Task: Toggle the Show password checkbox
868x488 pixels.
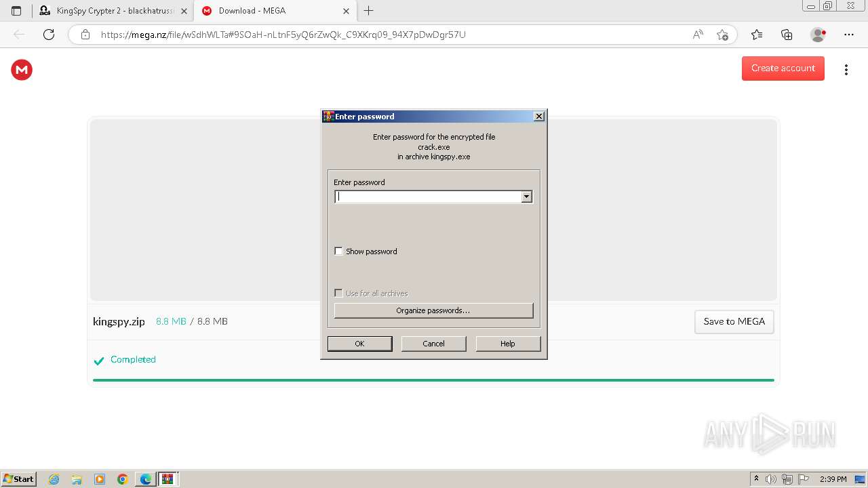Action: (x=338, y=251)
